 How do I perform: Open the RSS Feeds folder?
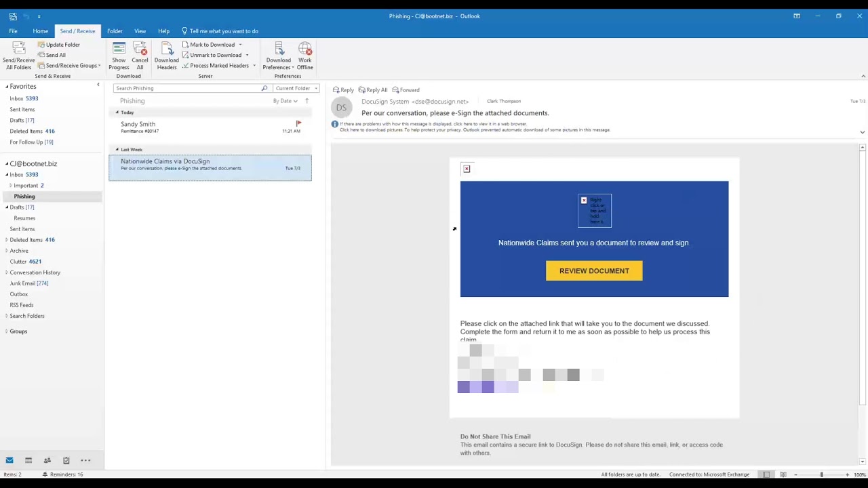coord(22,305)
